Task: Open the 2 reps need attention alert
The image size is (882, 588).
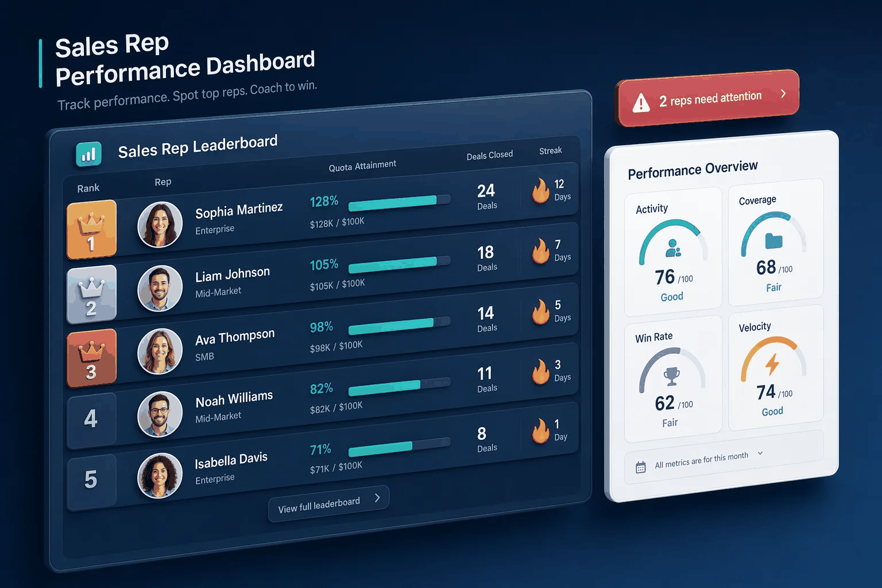Action: tap(707, 98)
